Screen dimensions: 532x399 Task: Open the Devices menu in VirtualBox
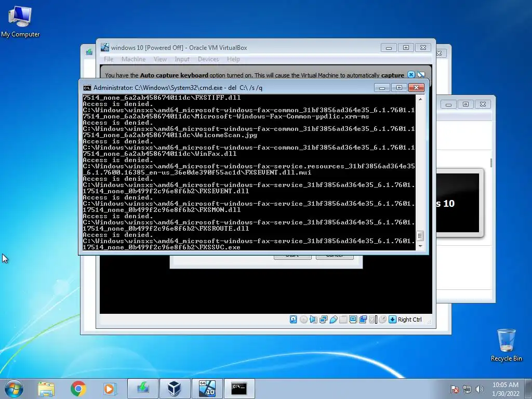pyautogui.click(x=208, y=59)
